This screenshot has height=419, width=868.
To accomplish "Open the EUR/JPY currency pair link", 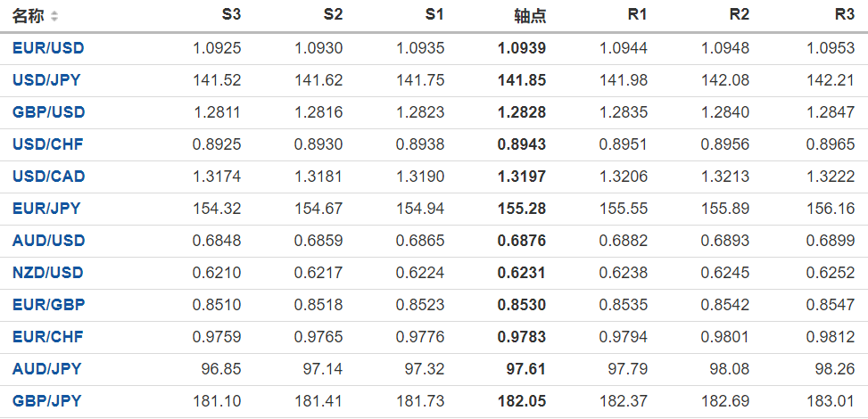I will click(46, 209).
